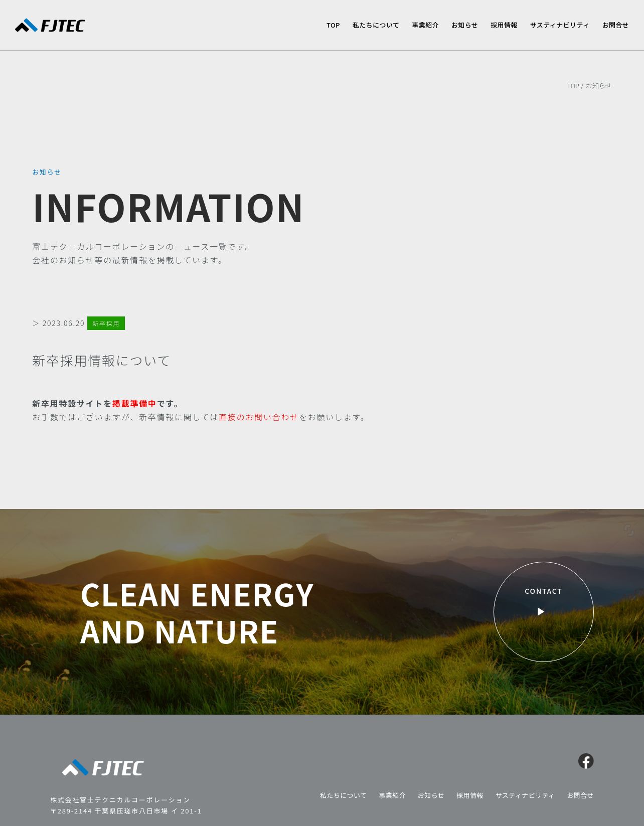Viewport: 644px width, 826px height.
Task: Click the CLEAN ENERGY AND NATURE headline
Action: 197,613
